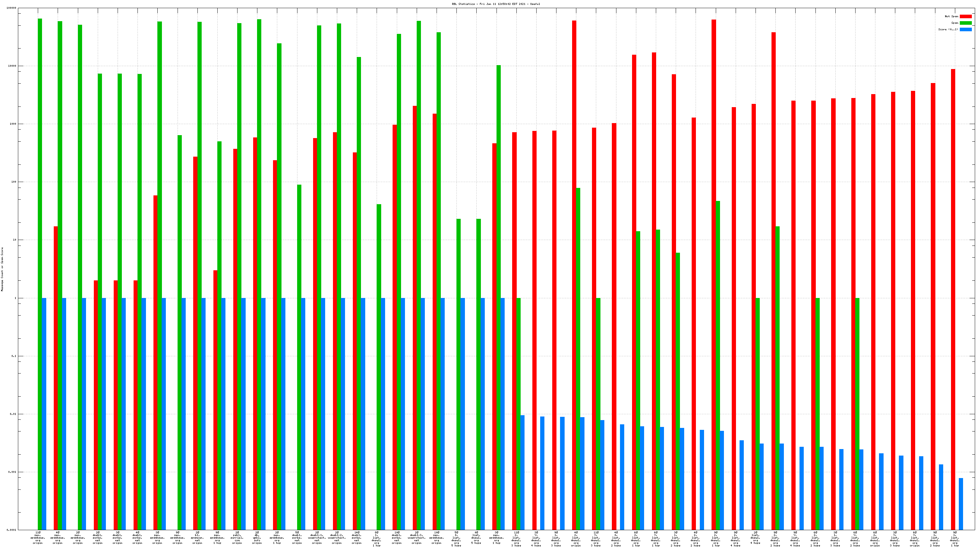The image size is (980, 551).
Task: Click the '0@ list.dnswl.org 5 hops' label
Action: point(476,538)
